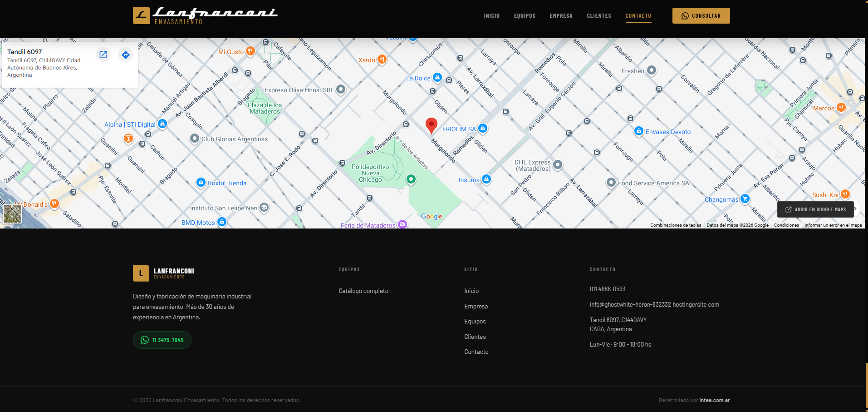The width and height of the screenshot is (868, 412).
Task: Click the Envases Devoto map marker
Action: 639,131
